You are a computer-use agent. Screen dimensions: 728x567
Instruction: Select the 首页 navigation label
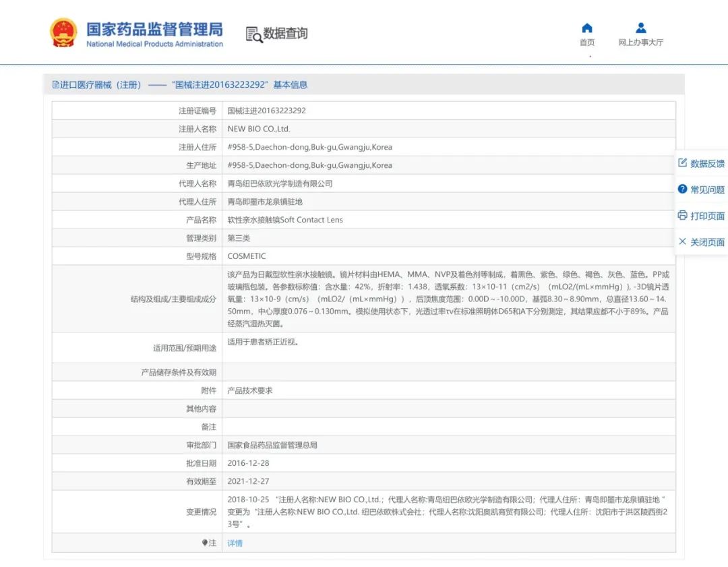(x=587, y=42)
